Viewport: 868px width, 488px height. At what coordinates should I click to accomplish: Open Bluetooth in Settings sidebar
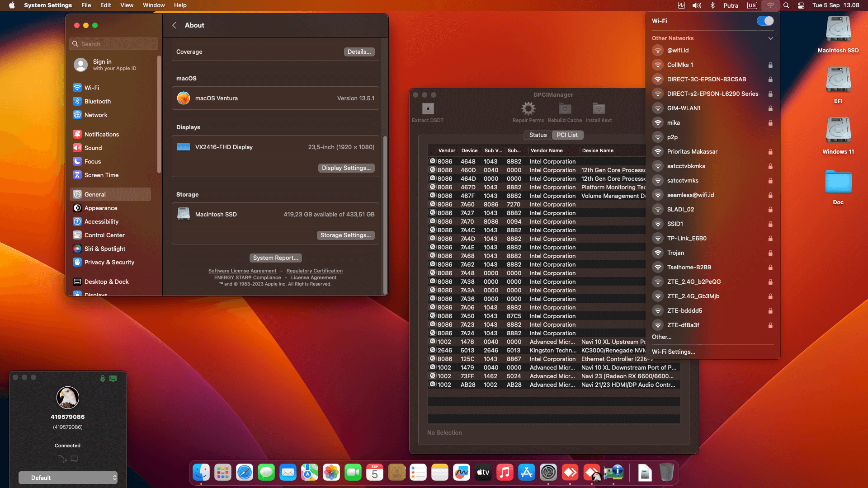tap(97, 101)
